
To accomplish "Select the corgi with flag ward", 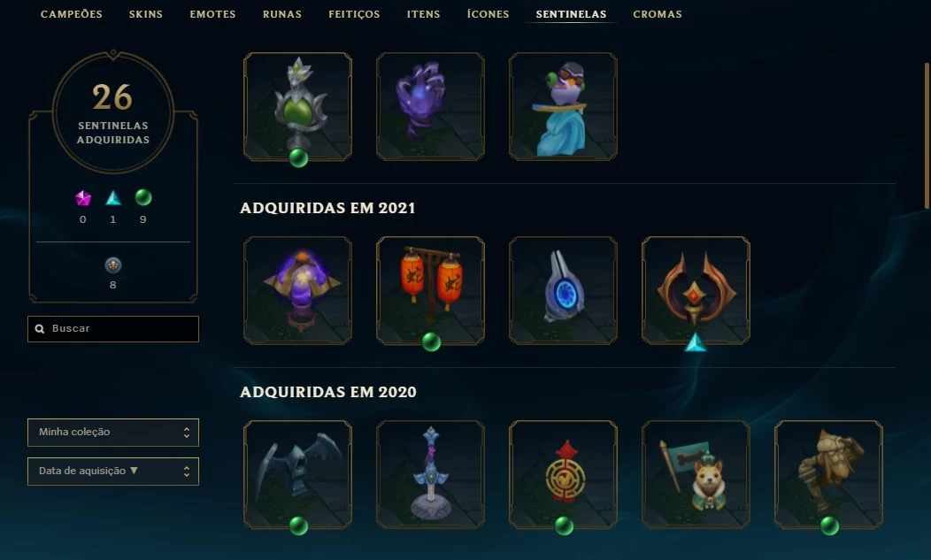I will (696, 475).
